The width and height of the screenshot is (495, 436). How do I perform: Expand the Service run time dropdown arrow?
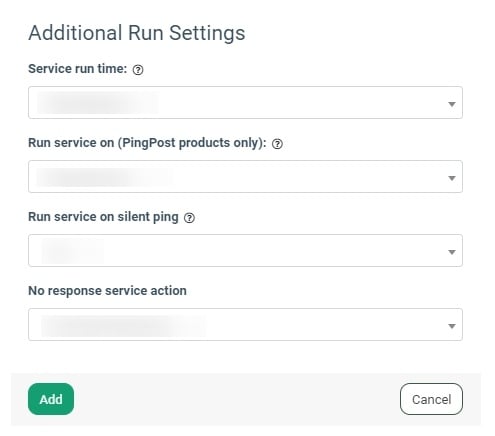pos(452,104)
